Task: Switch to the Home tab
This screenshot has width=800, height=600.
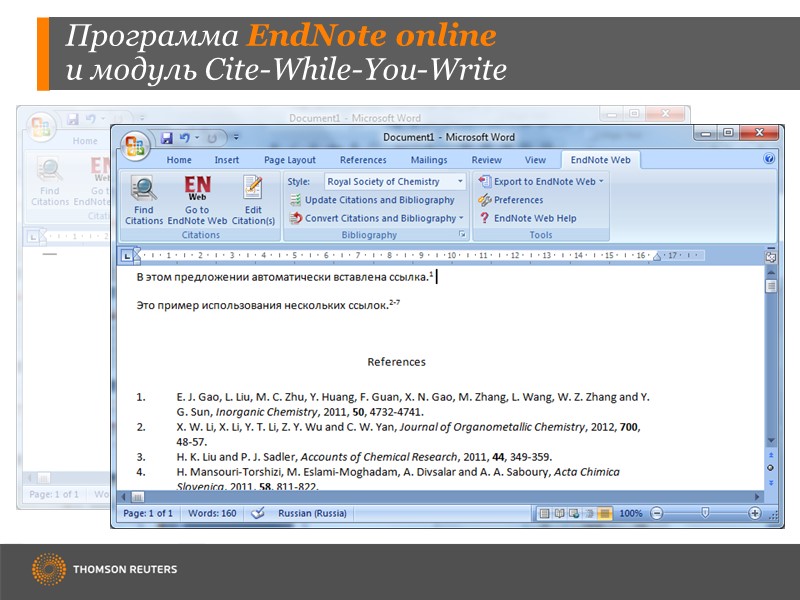Action: tap(179, 160)
